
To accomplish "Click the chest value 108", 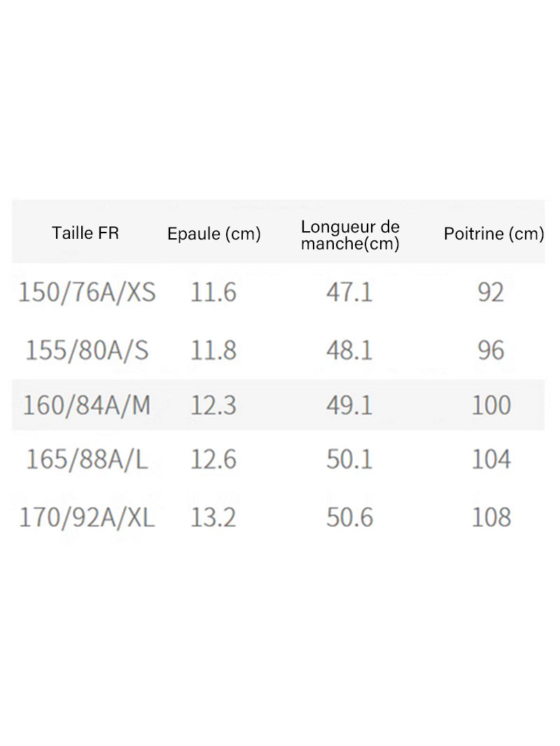I will (491, 518).
